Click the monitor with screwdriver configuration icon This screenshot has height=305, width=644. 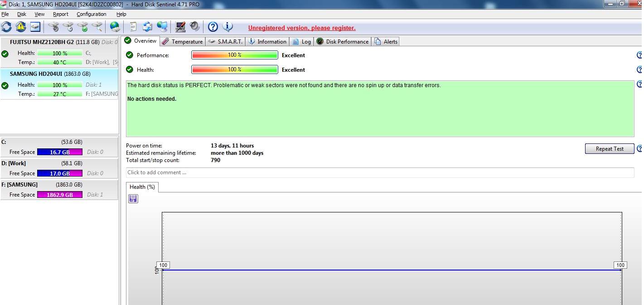[x=180, y=27]
